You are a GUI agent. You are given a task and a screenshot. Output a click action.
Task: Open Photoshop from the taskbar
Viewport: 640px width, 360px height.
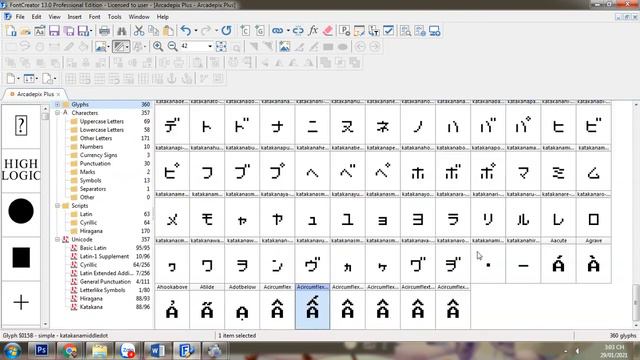pos(42,351)
